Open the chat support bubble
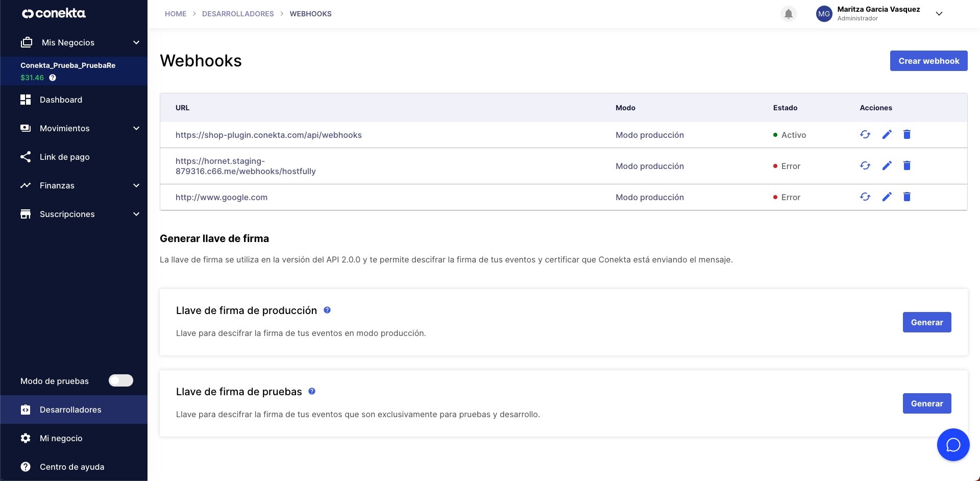Screen dimensions: 980x481 [953, 444]
